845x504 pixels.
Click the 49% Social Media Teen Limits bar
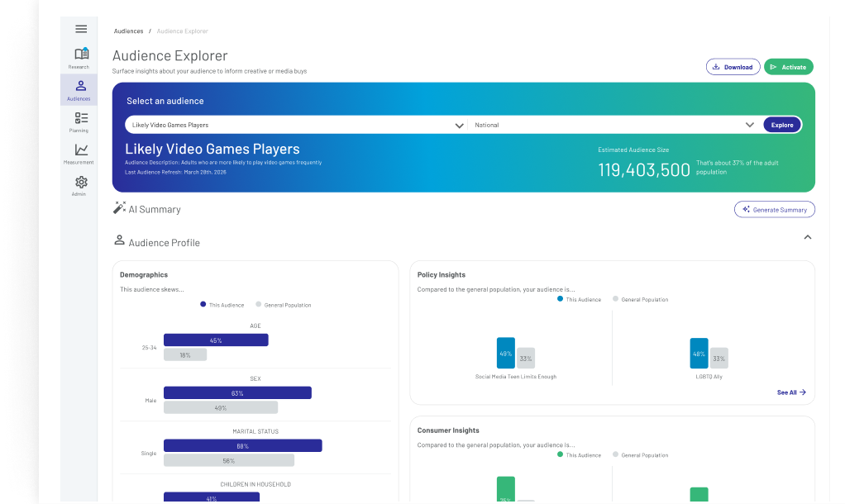[x=505, y=353]
